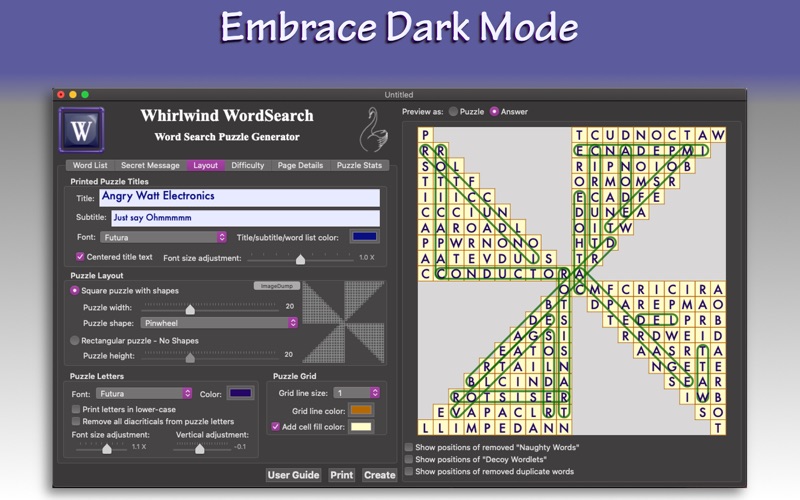This screenshot has height=500, width=800.
Task: Select Rectangular puzzle - No Shapes option
Action: [x=74, y=340]
